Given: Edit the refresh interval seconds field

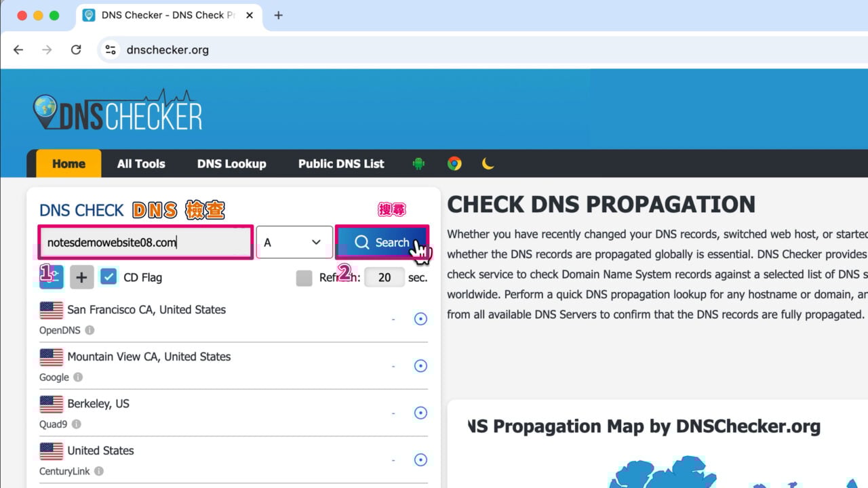Looking at the screenshot, I should click(384, 278).
